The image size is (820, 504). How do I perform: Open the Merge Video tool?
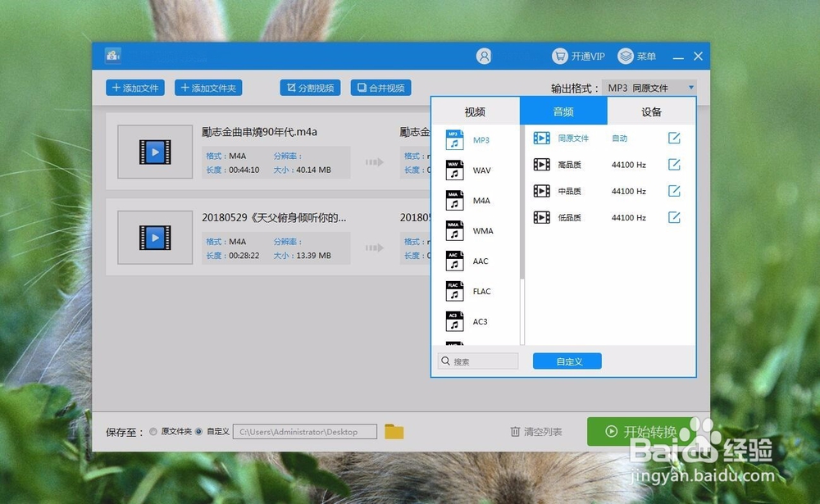pyautogui.click(x=380, y=88)
